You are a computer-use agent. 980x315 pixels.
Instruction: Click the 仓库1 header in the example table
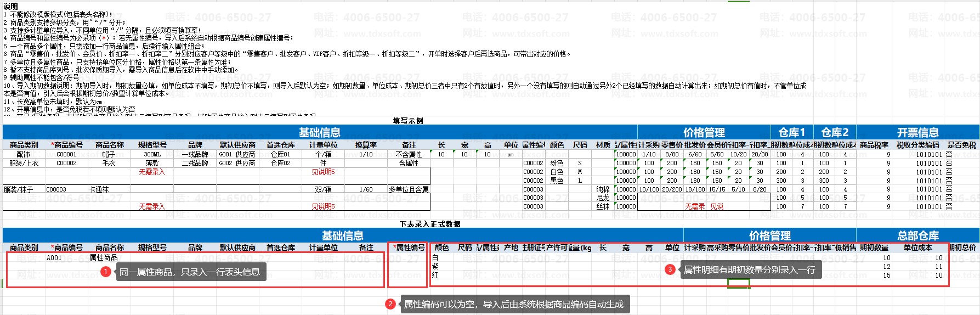pos(791,132)
